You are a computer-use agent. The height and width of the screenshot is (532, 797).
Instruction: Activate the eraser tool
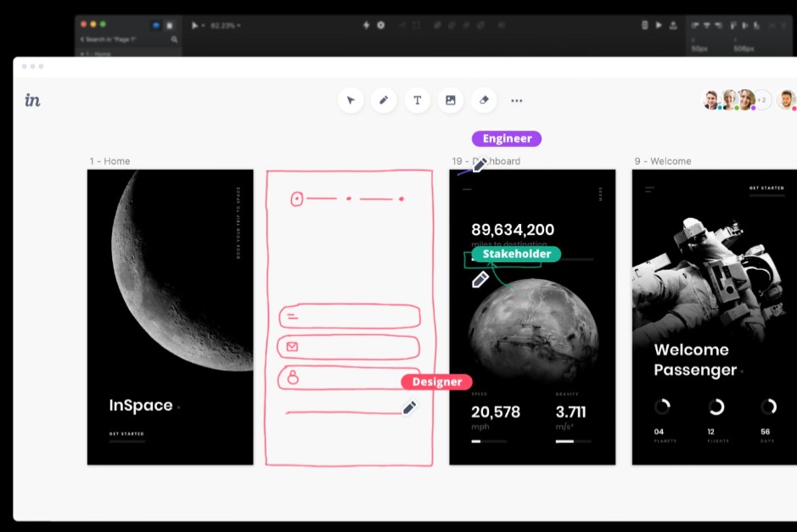(484, 100)
